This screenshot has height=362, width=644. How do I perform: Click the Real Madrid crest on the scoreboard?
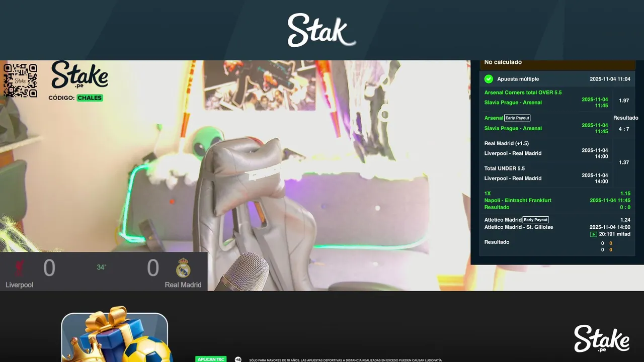(183, 268)
